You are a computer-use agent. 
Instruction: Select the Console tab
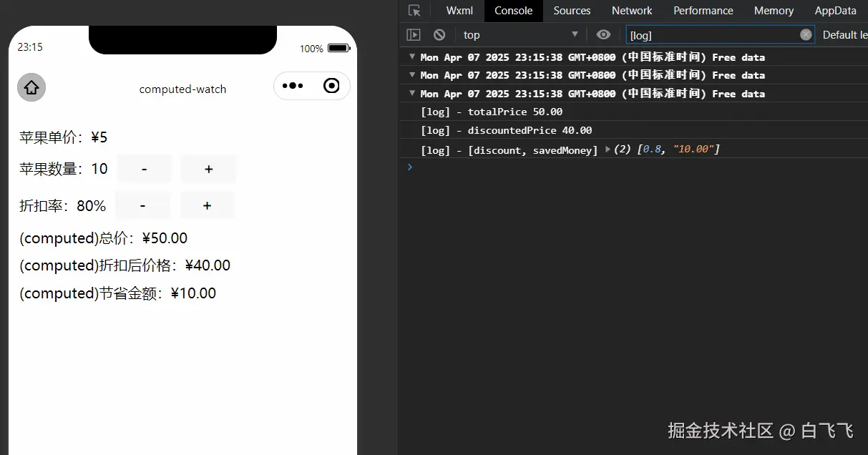[514, 11]
